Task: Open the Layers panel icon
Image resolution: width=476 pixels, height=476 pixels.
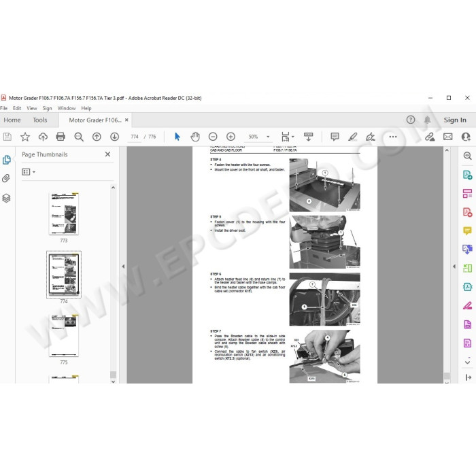Action: 6,199
